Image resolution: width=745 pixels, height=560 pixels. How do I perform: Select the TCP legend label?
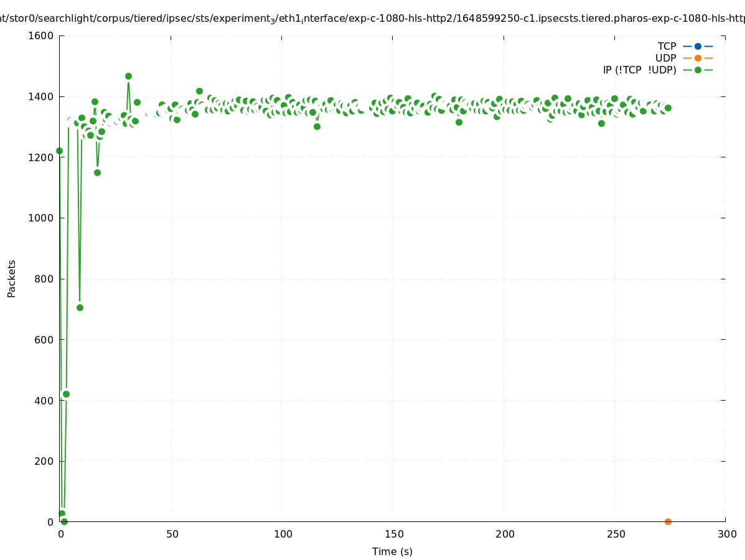pyautogui.click(x=667, y=46)
